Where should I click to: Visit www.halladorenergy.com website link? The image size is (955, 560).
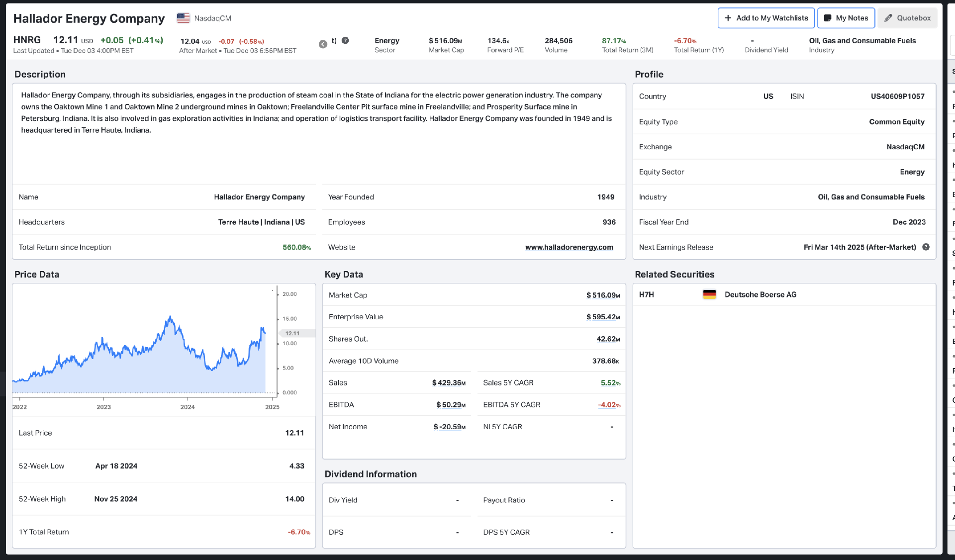(569, 247)
